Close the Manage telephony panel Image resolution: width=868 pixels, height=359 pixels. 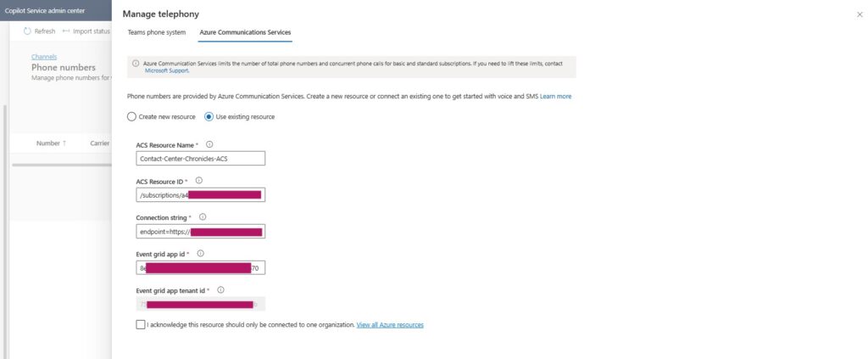click(x=860, y=15)
